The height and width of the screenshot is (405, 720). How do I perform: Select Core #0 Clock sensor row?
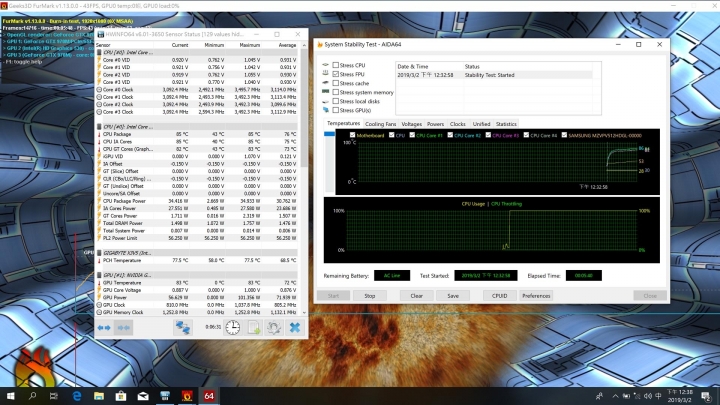pyautogui.click(x=197, y=90)
